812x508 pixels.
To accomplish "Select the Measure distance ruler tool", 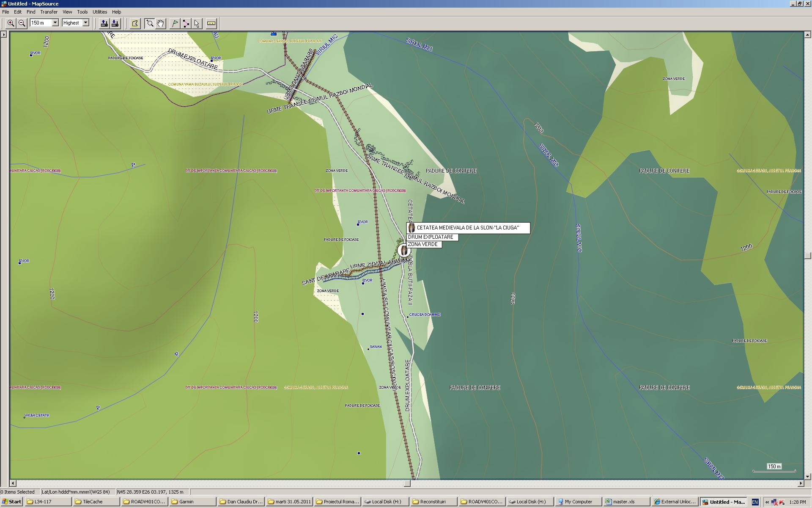I will pos(211,23).
